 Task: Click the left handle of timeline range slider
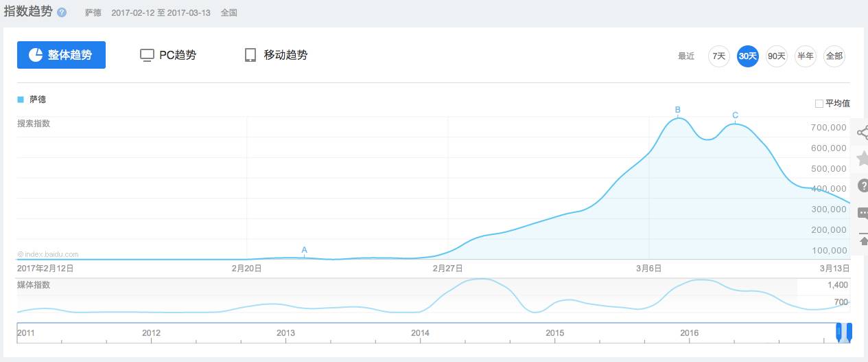coord(838,332)
